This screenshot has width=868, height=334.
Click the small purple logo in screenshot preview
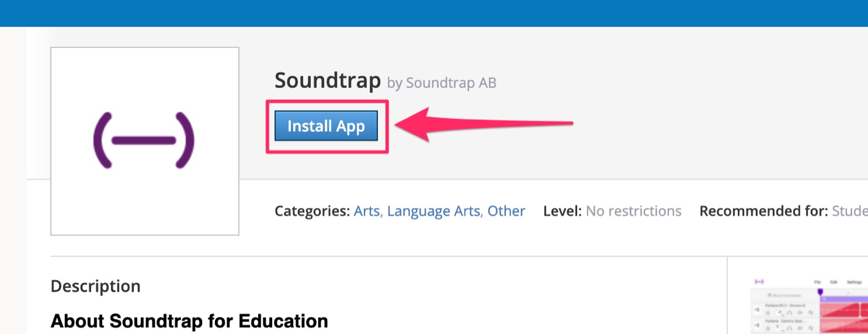[759, 282]
